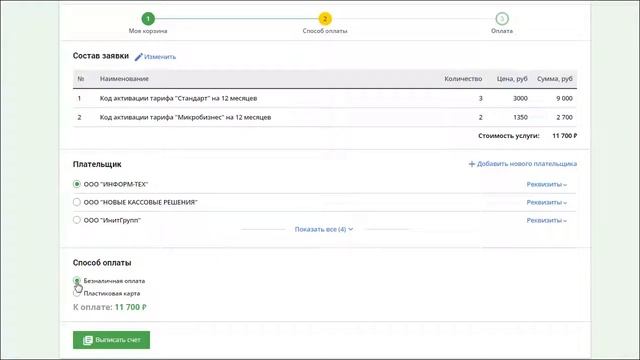Image resolution: width=640 pixels, height=360 pixels.
Task: Click the 'Выписать счет' button
Action: coord(111,340)
